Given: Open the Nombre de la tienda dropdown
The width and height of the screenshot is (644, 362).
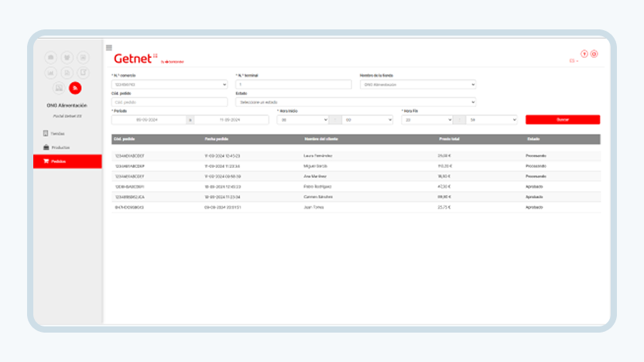Looking at the screenshot, I should coord(418,84).
